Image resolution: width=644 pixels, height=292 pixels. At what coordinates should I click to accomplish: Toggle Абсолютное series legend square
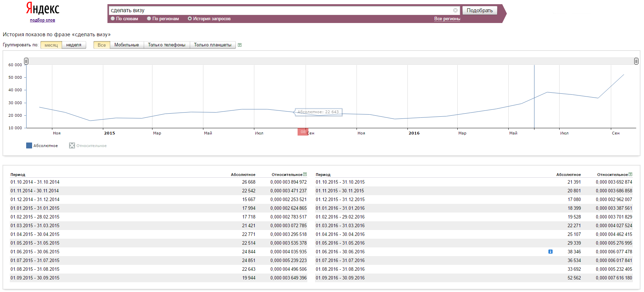tap(29, 146)
